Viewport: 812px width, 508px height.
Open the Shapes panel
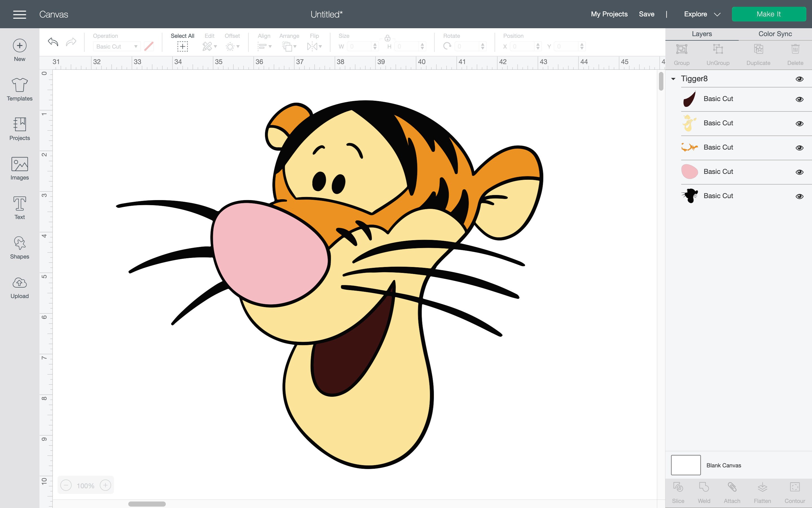(19, 248)
